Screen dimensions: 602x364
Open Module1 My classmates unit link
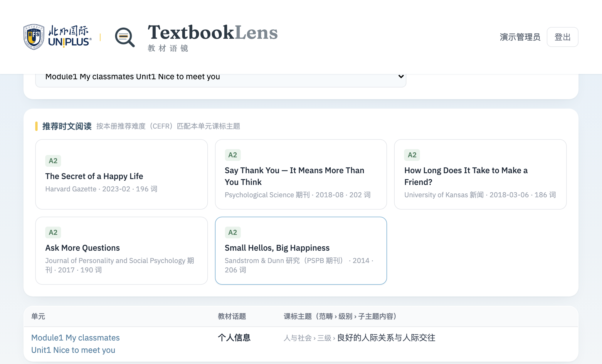[75, 344]
